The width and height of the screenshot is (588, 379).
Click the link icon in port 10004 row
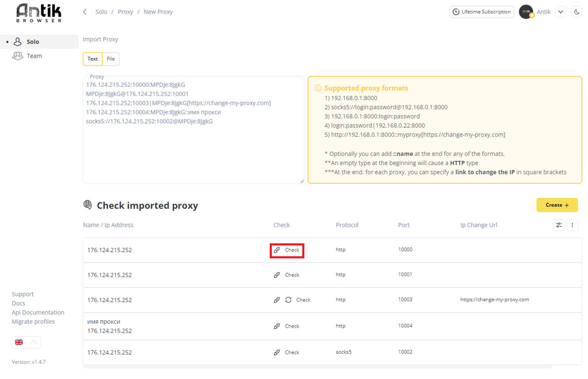[x=277, y=326]
